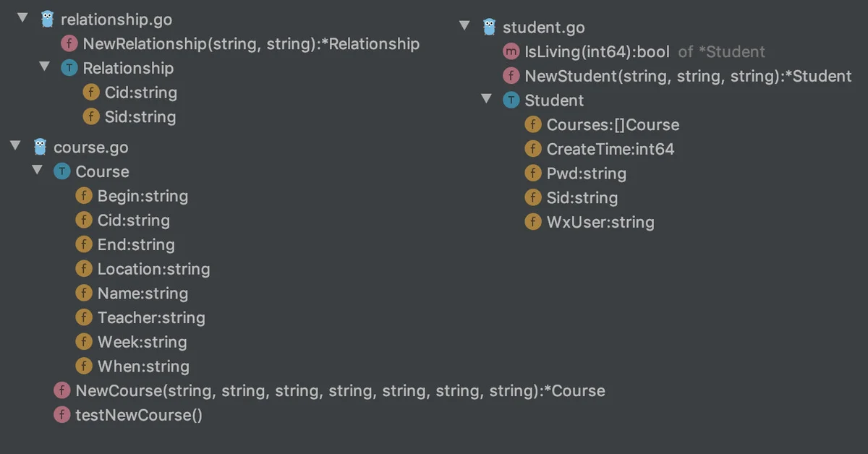Collapse the Student type node
The height and width of the screenshot is (454, 868).
coord(487,99)
